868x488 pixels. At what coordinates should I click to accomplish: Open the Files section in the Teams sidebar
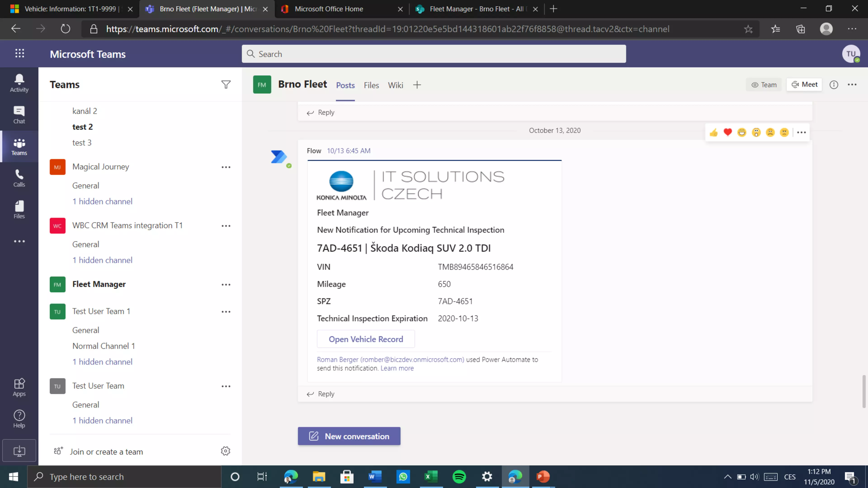tap(19, 210)
